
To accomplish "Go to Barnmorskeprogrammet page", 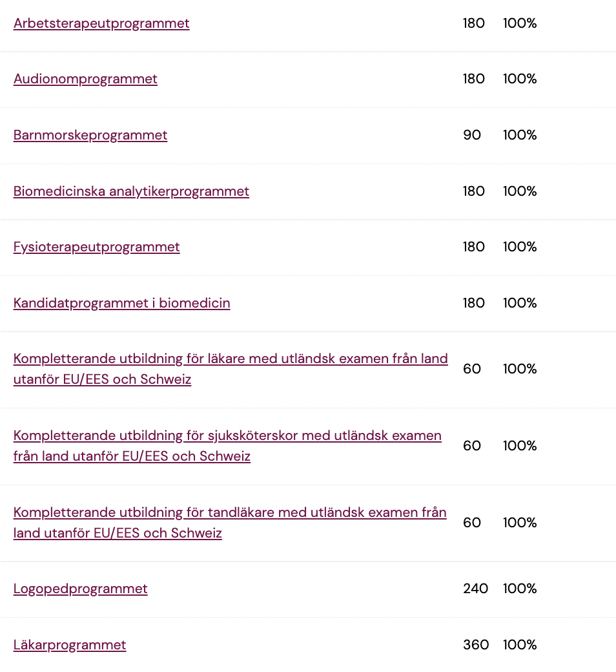I will click(x=90, y=136).
